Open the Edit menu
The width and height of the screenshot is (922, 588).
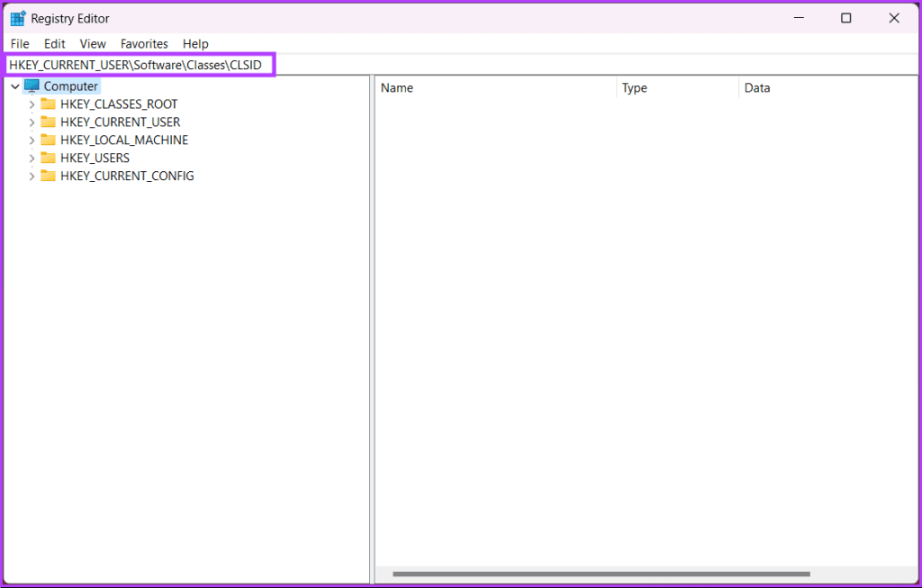(x=54, y=43)
